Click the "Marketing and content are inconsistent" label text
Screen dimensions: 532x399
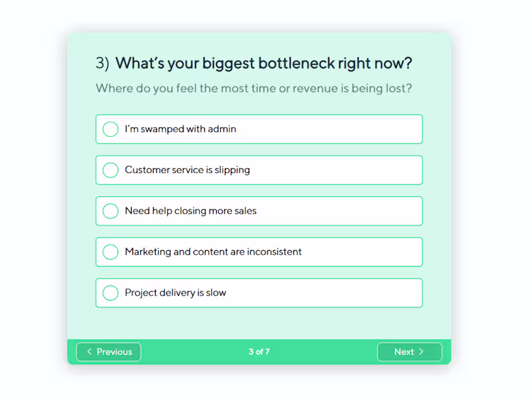click(x=213, y=252)
